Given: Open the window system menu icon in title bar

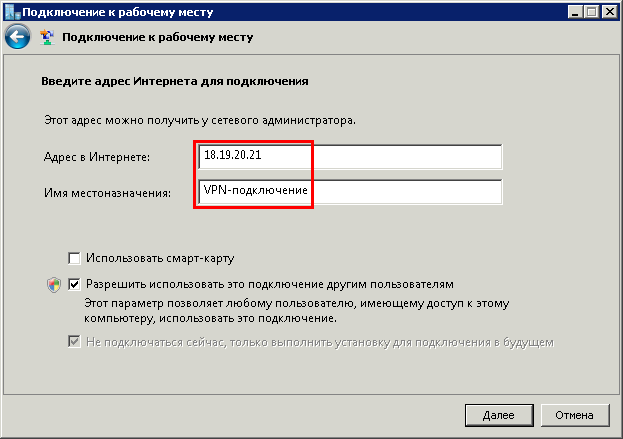Looking at the screenshot, I should 12,12.
